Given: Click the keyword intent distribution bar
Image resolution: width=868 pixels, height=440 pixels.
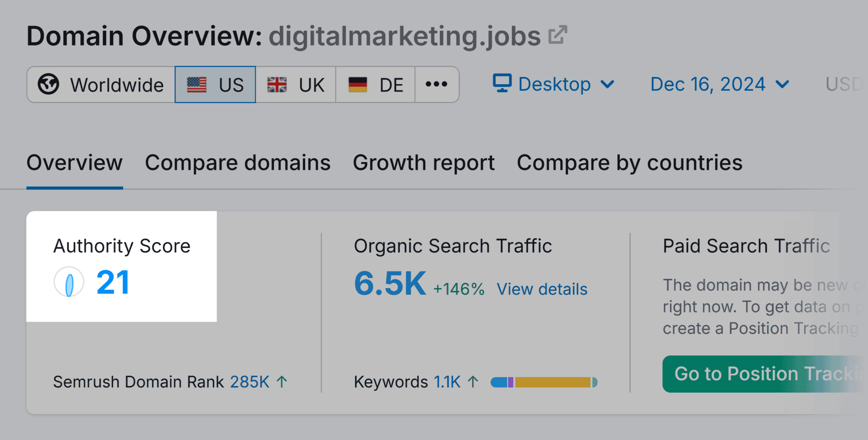Looking at the screenshot, I should [x=544, y=381].
